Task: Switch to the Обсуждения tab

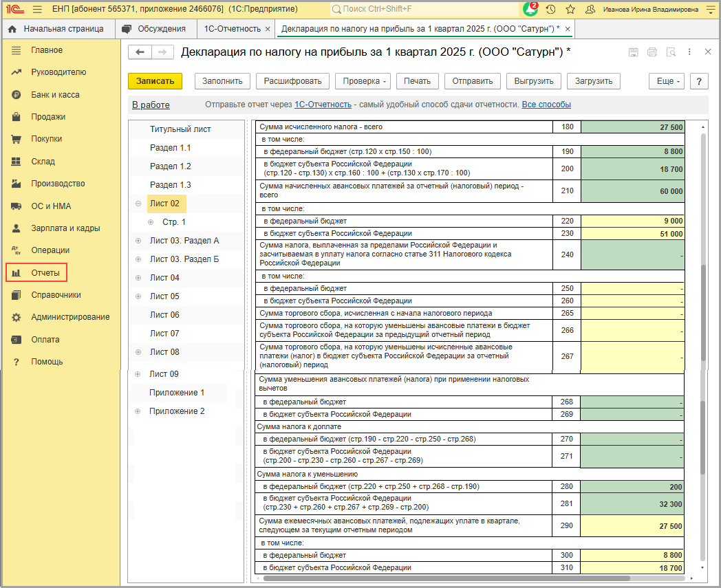Action: coord(156,29)
